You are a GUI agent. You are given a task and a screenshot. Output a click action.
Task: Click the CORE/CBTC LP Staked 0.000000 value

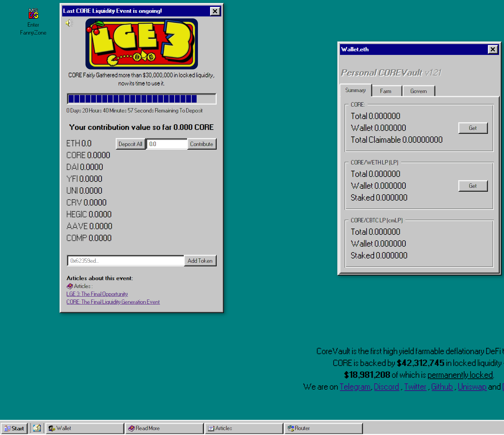(x=379, y=255)
